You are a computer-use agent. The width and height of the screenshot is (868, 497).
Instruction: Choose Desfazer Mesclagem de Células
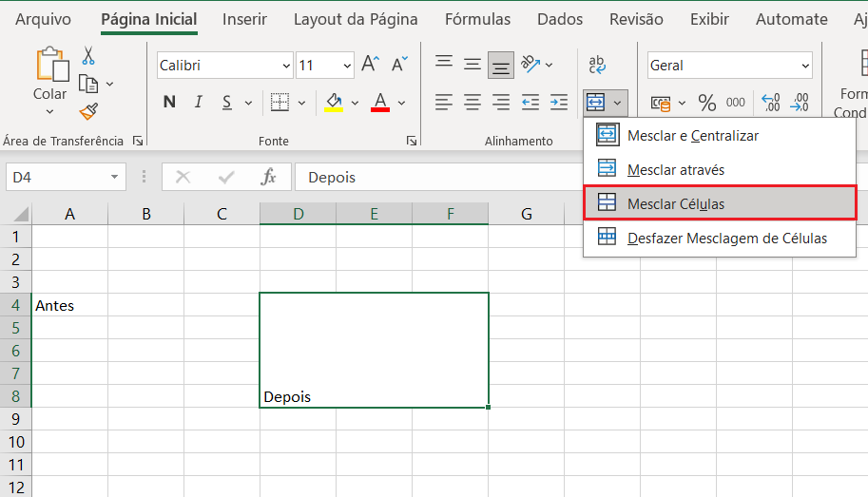click(x=720, y=239)
